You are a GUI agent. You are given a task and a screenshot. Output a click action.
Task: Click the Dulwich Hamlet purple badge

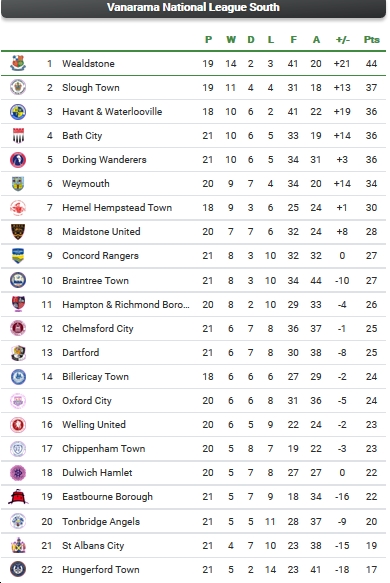(x=18, y=473)
